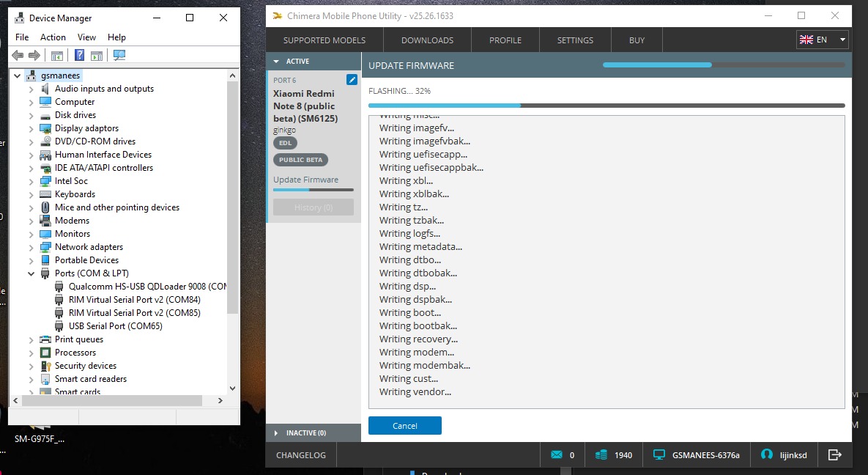The height and width of the screenshot is (475, 868).
Task: Open the SETTINGS tab
Action: click(x=575, y=40)
